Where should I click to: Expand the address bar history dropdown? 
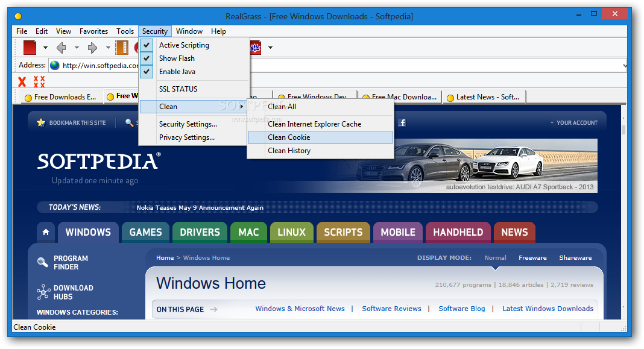coord(624,65)
